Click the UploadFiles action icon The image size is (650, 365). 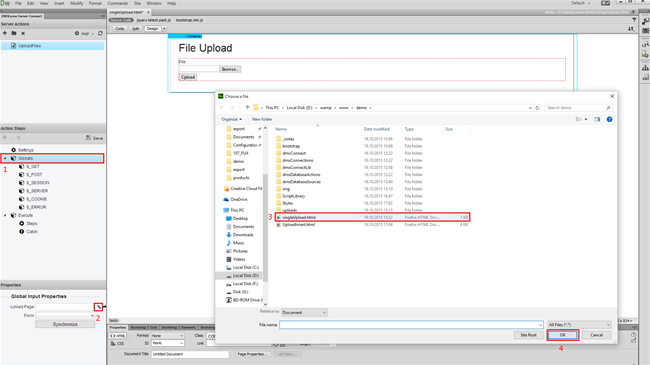tap(13, 46)
